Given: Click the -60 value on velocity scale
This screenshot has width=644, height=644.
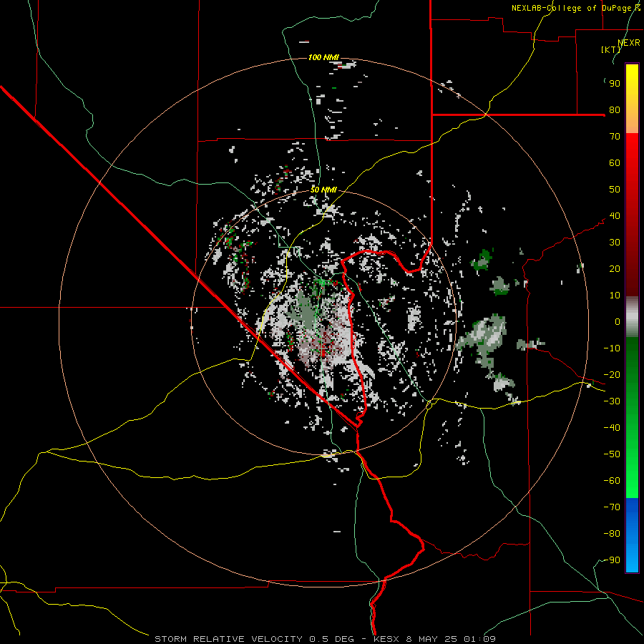Looking at the screenshot, I should pyautogui.click(x=612, y=481).
